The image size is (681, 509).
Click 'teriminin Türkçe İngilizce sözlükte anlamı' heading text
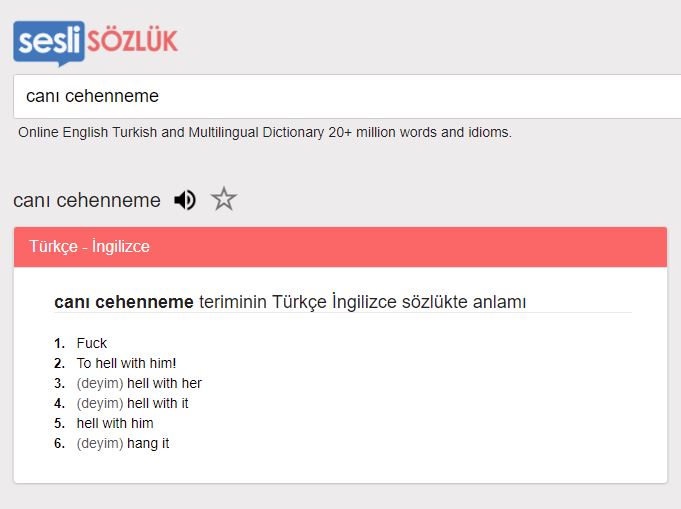[x=363, y=302]
